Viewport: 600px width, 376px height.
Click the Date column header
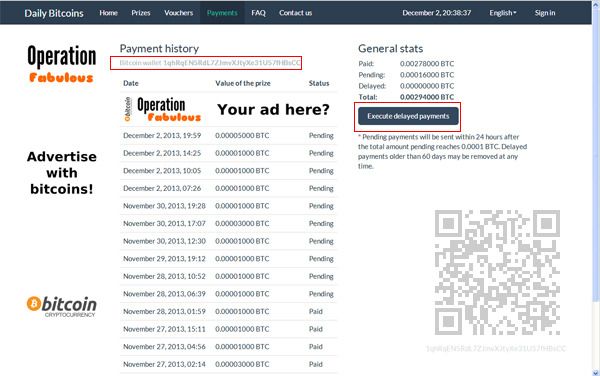(x=130, y=83)
